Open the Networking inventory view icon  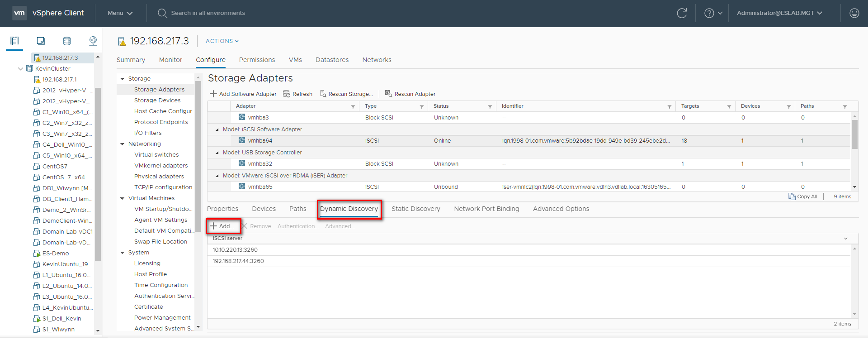click(93, 41)
